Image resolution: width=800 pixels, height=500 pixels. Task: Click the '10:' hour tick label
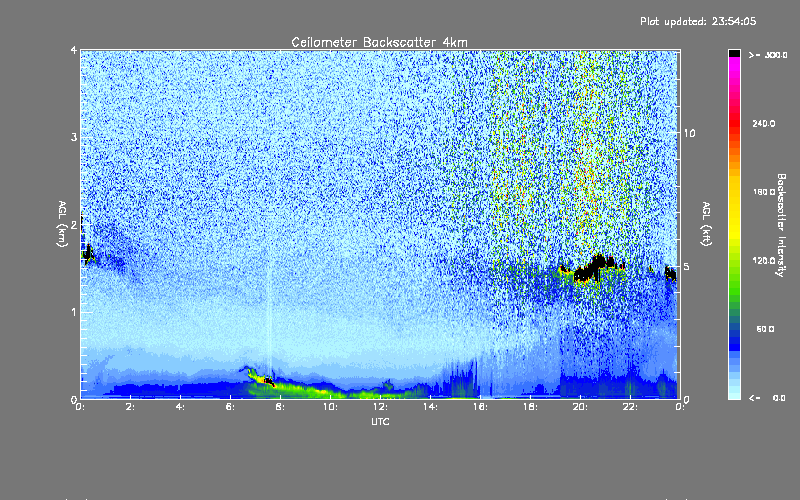[330, 407]
